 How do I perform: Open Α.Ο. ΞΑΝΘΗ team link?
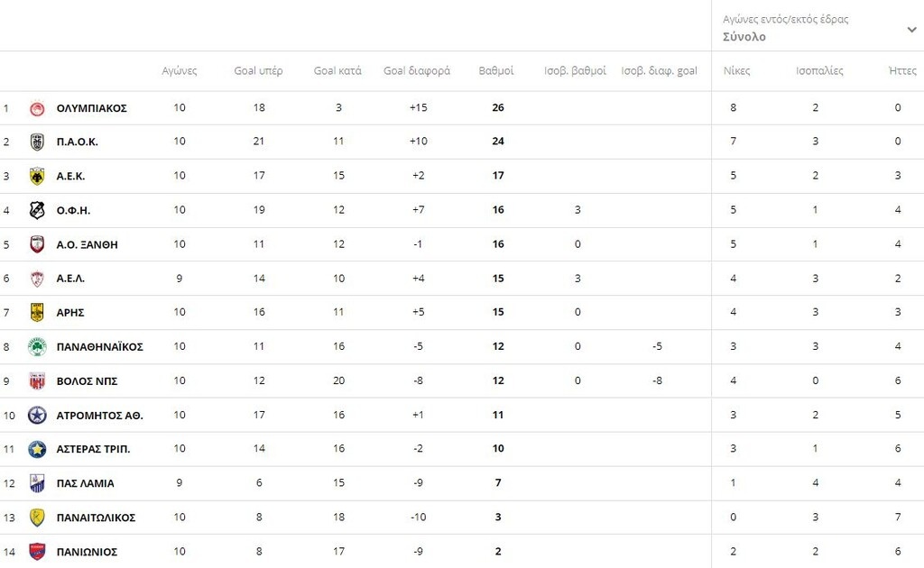pos(87,244)
